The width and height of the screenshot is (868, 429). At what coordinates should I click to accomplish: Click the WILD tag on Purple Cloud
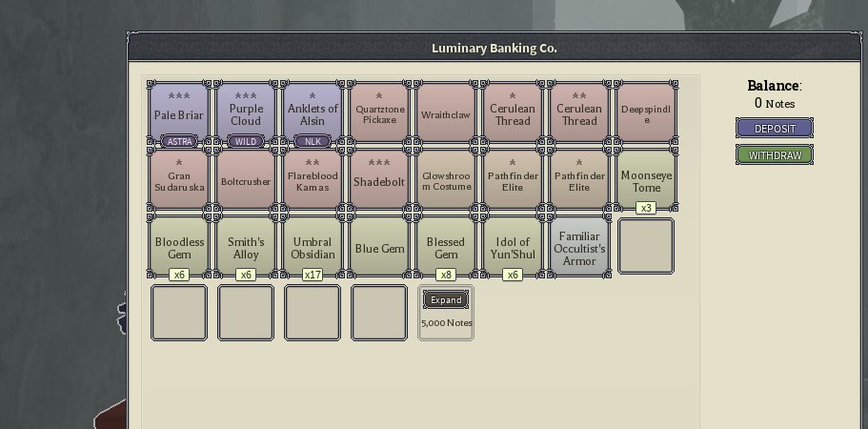coord(246,141)
